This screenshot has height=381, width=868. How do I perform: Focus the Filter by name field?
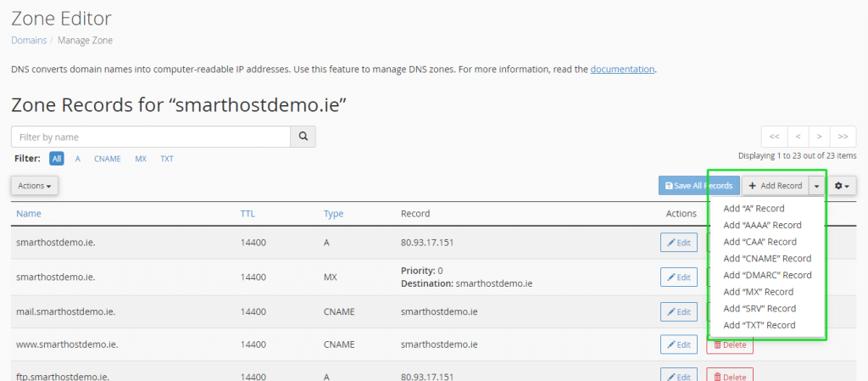click(x=151, y=137)
